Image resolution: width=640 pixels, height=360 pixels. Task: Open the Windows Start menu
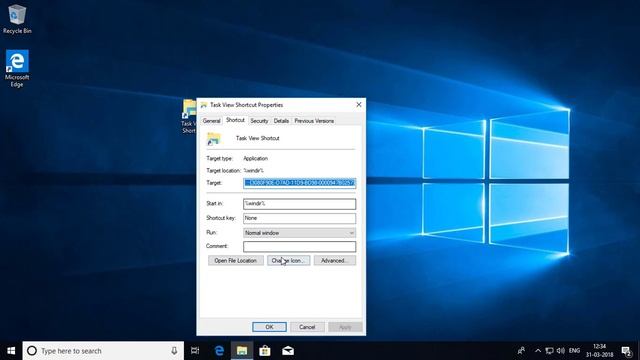pyautogui.click(x=11, y=351)
